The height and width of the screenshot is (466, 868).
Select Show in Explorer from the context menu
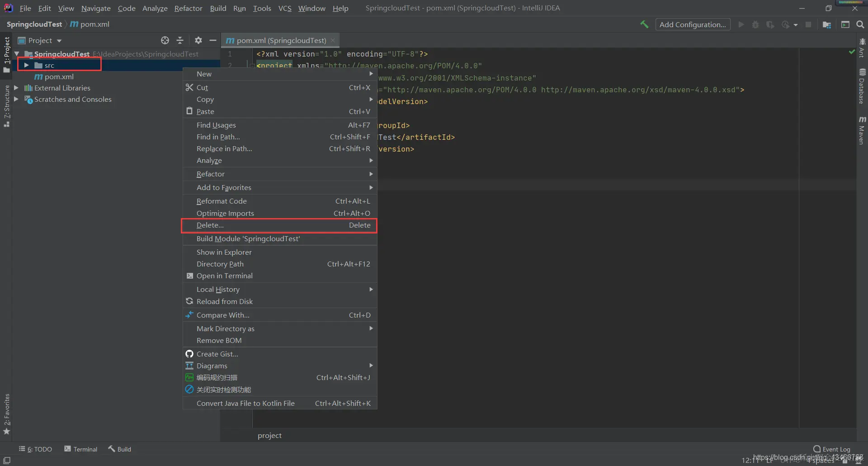point(280,252)
